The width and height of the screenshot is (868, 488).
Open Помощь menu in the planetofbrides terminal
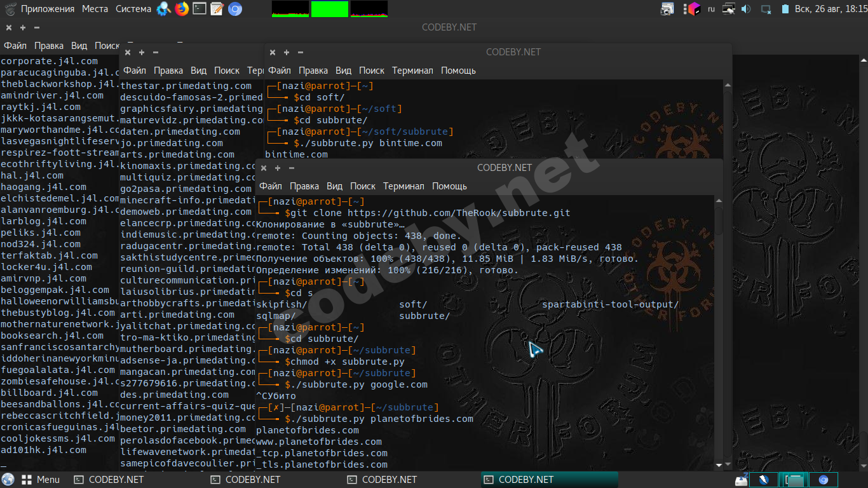(x=449, y=186)
